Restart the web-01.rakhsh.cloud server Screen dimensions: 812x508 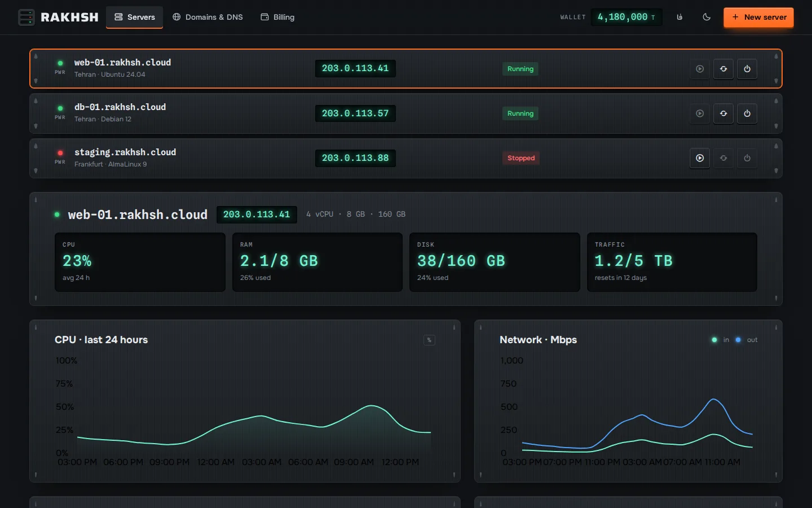pyautogui.click(x=723, y=69)
